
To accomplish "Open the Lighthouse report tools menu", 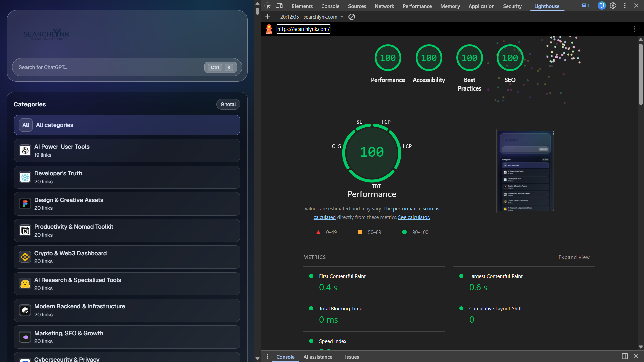I will tap(634, 29).
